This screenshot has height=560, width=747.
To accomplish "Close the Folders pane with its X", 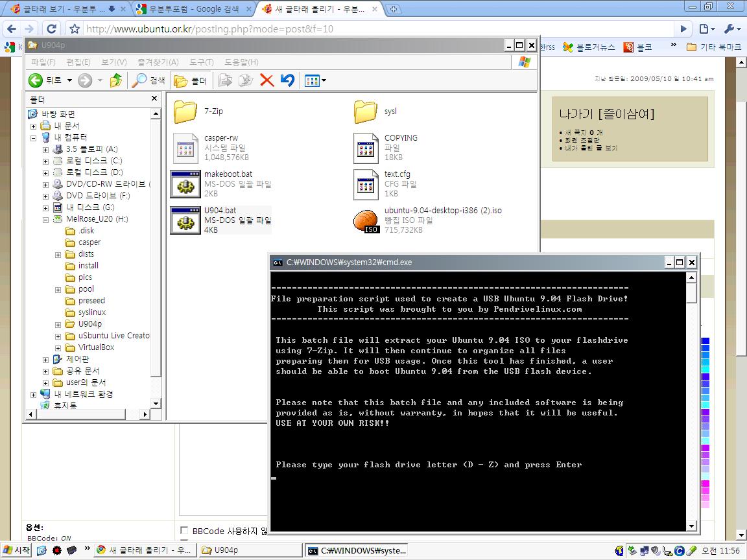I will pyautogui.click(x=154, y=98).
